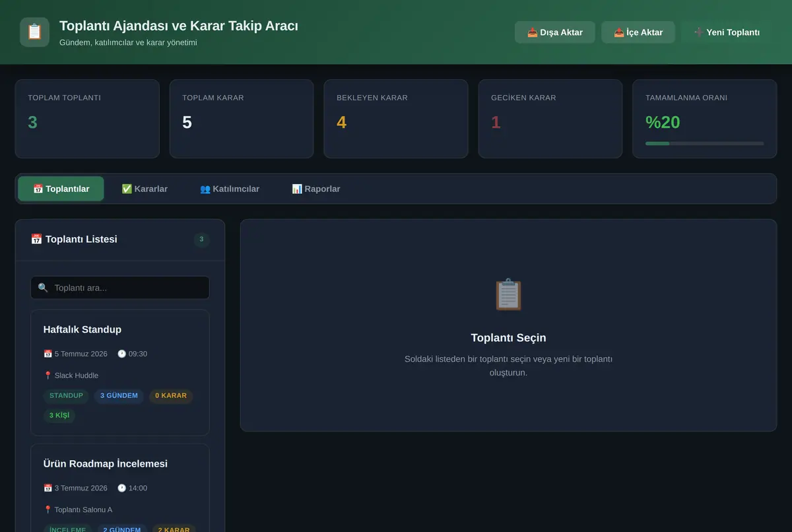Screen dimensions: 792x532
Task: Go to the Raporlar tab
Action: [316, 189]
